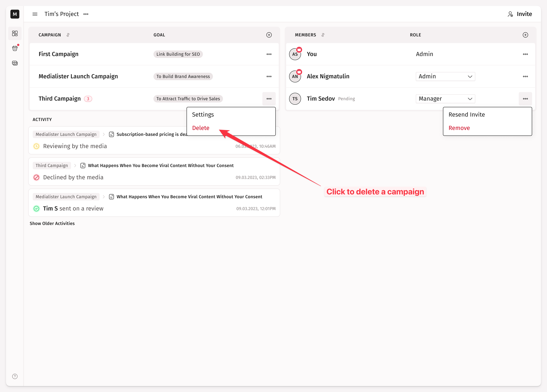Image resolution: width=547 pixels, height=392 pixels.
Task: Open First Campaign three-dot menu
Action: point(269,54)
